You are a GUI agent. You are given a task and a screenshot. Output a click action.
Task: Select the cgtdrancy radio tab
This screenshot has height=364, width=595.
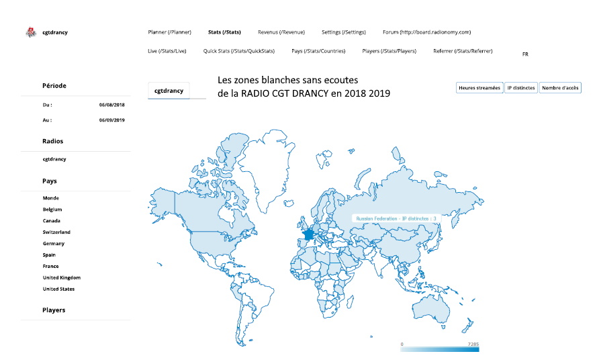point(169,91)
